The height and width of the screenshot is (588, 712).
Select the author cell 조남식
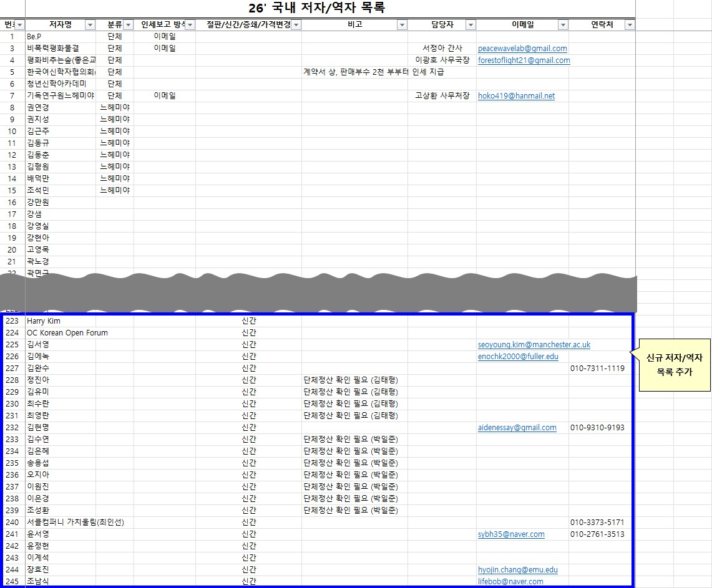coord(61,582)
